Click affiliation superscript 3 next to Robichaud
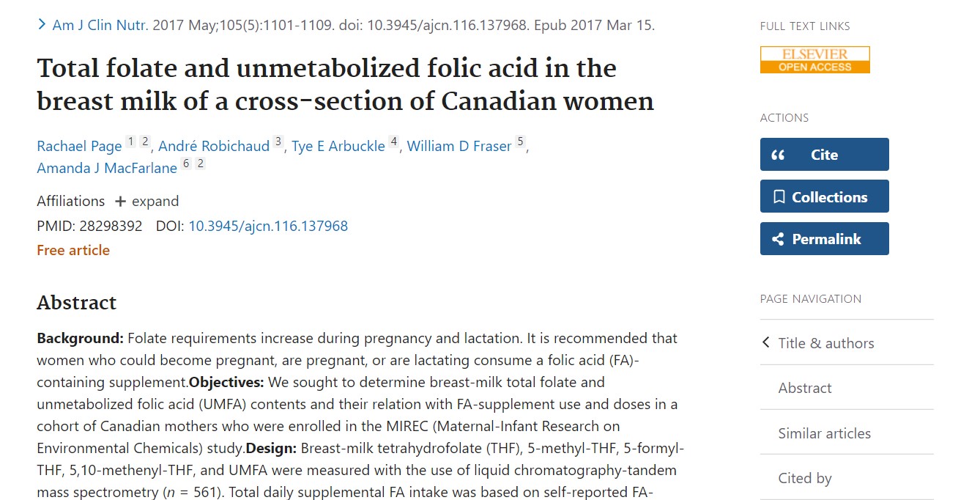The image size is (980, 500). 278,142
